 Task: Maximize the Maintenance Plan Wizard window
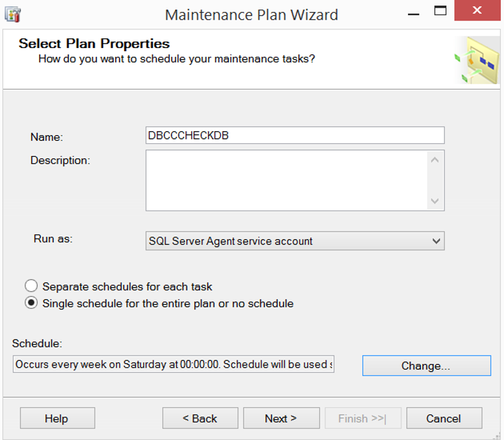pyautogui.click(x=440, y=11)
